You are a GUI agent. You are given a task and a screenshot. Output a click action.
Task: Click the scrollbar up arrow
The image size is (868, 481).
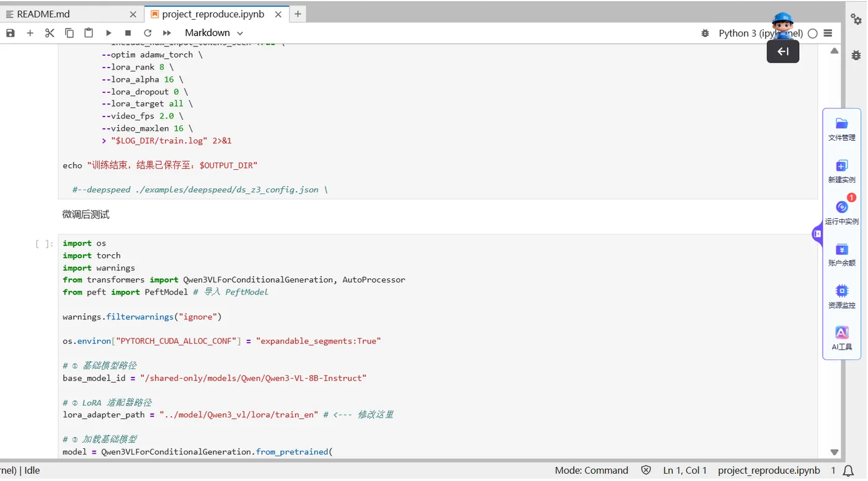point(835,51)
